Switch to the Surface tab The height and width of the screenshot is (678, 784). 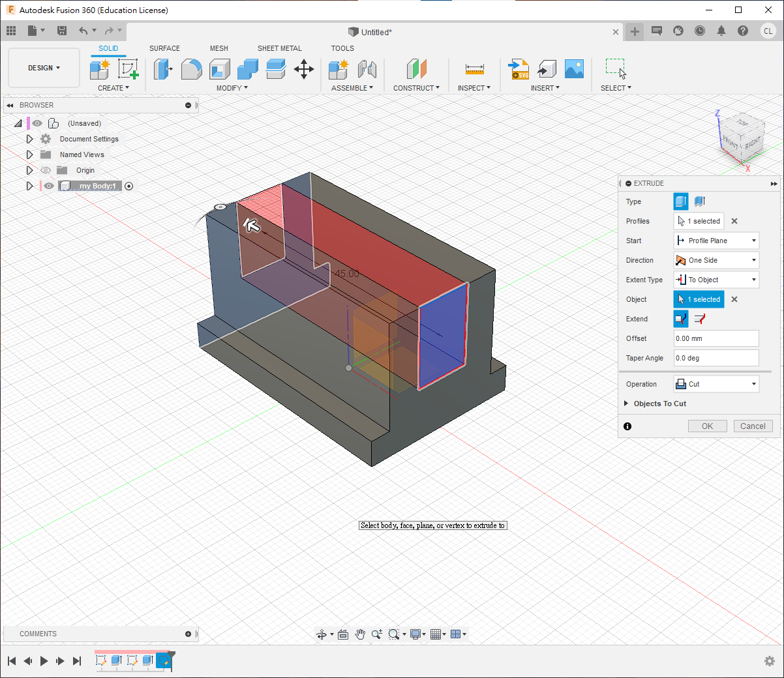[x=164, y=48]
